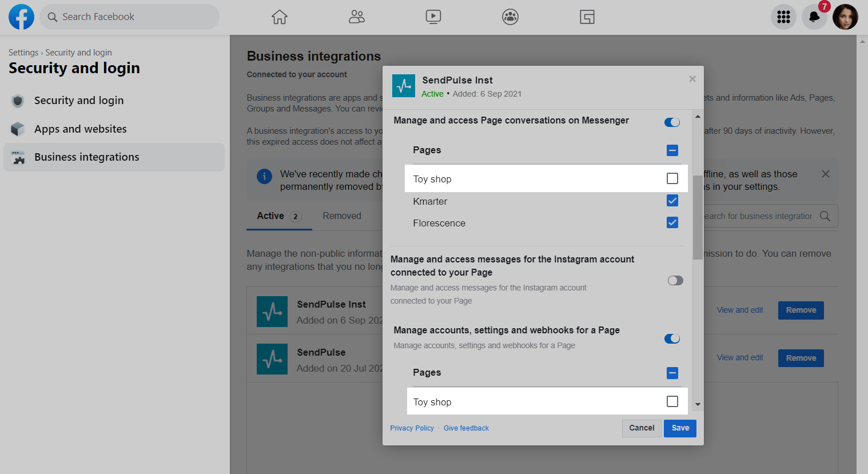This screenshot has height=474, width=868.
Task: Open the Gaming icon in top navigation
Action: 587,17
